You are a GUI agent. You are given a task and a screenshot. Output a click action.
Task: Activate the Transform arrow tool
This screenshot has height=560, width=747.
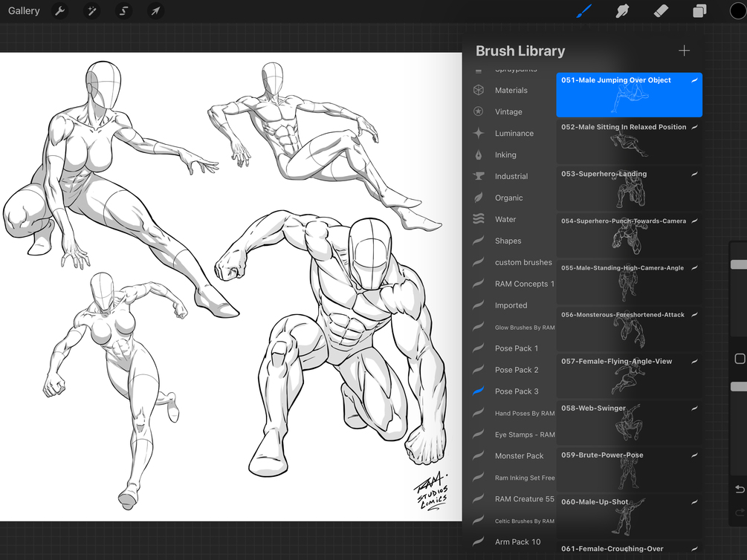click(x=155, y=10)
